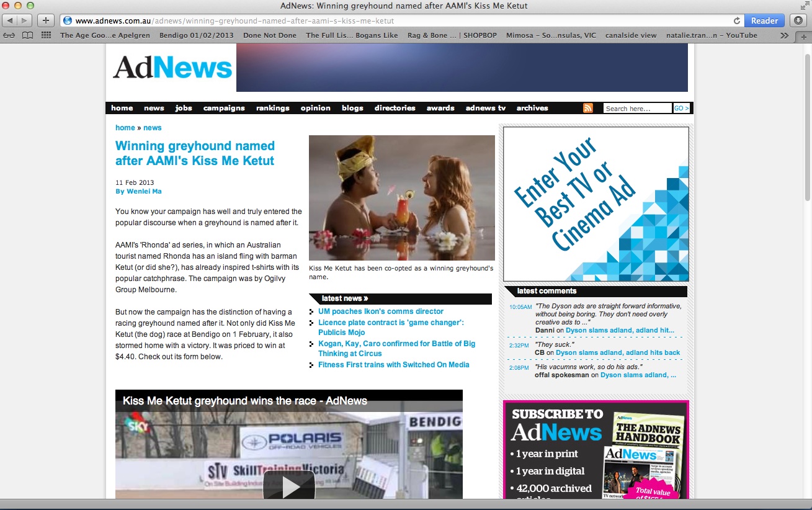
Task: Select the 'jobs' nav menu item
Action: (x=184, y=108)
